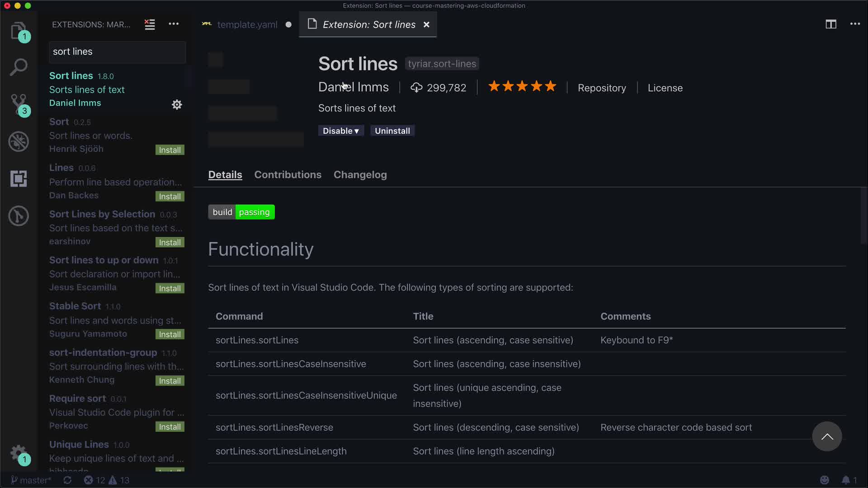Open the Search activity bar icon
Screen dimensions: 868x488
click(x=19, y=67)
